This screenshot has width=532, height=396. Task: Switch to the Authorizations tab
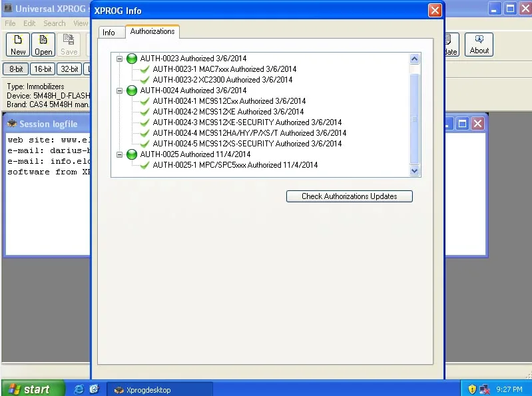pos(152,31)
